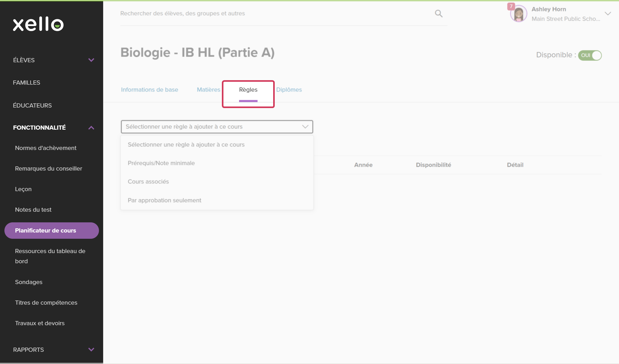Switch to the Matières tab
The image size is (619, 364).
[208, 90]
